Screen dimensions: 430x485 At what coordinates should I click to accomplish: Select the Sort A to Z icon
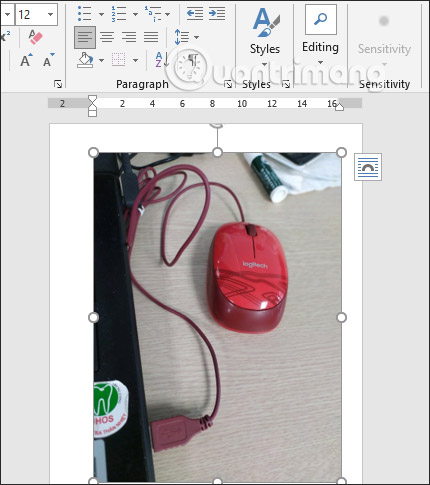[162, 60]
